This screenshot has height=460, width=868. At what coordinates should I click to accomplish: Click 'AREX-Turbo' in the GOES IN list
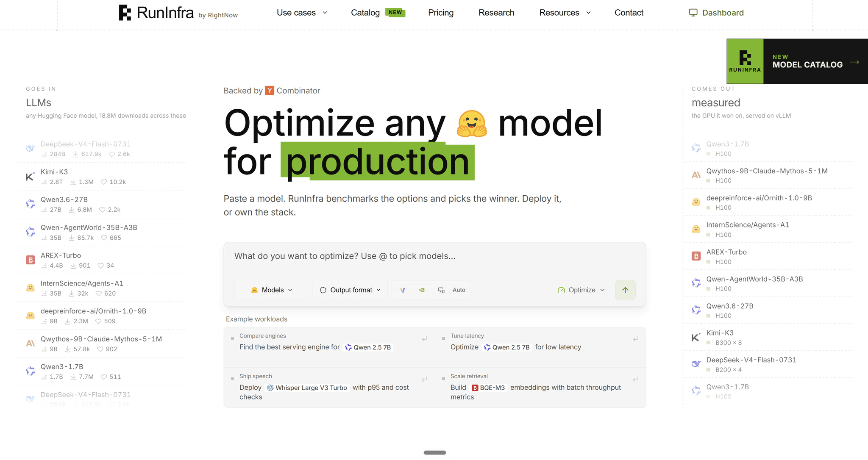click(61, 255)
